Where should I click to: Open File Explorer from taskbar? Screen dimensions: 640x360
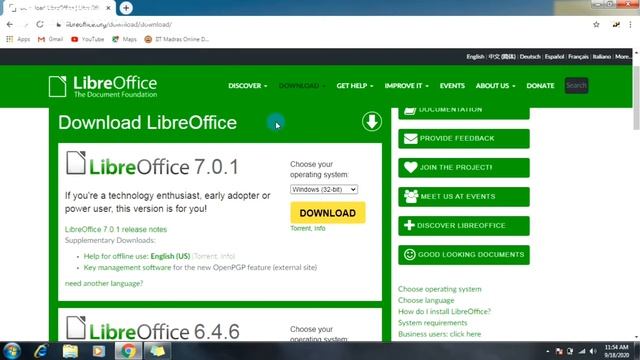[70, 351]
